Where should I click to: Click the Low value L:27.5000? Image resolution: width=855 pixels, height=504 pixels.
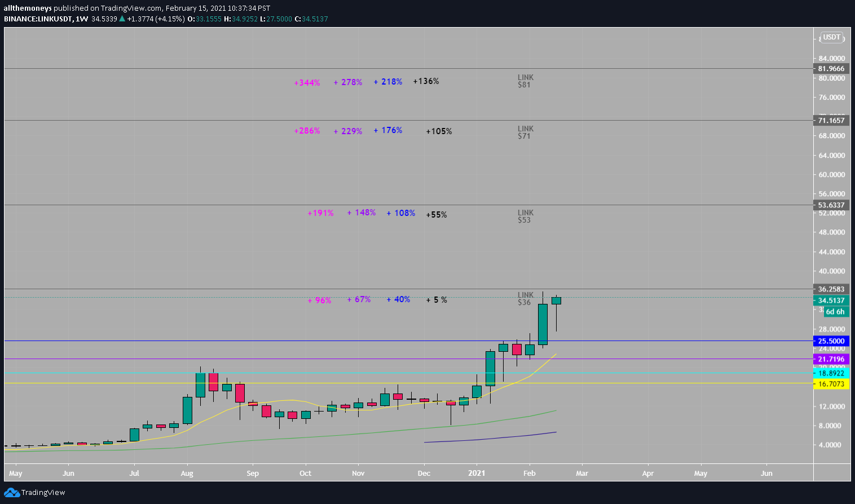coord(276,19)
